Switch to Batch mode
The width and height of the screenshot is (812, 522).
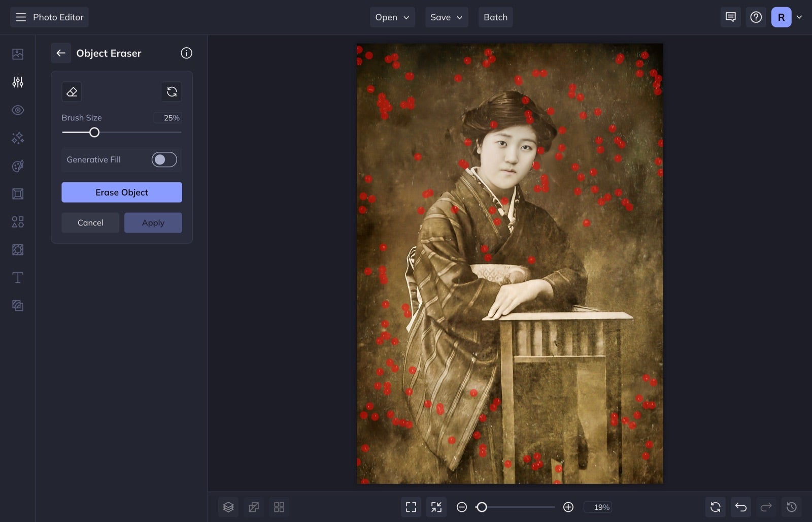495,17
